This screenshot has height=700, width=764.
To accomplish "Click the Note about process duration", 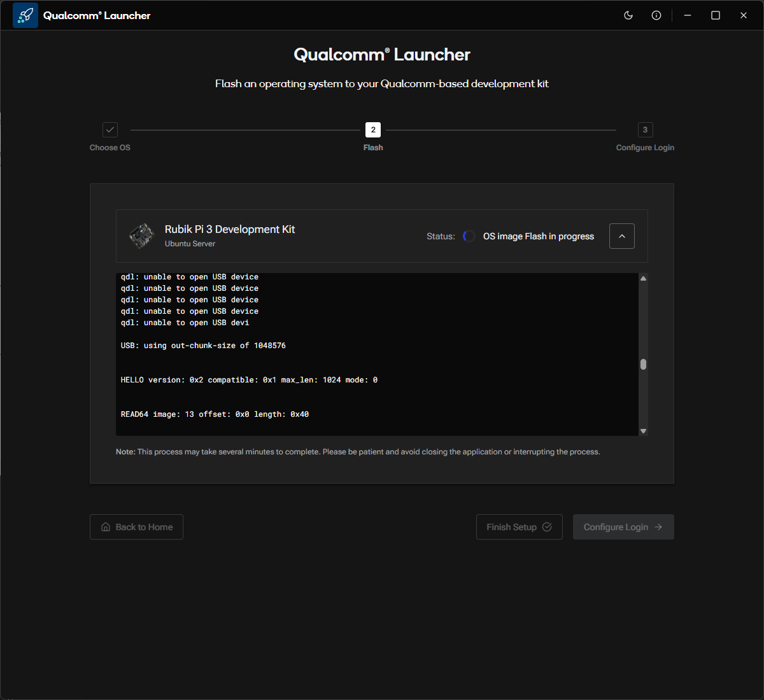I will pos(358,452).
